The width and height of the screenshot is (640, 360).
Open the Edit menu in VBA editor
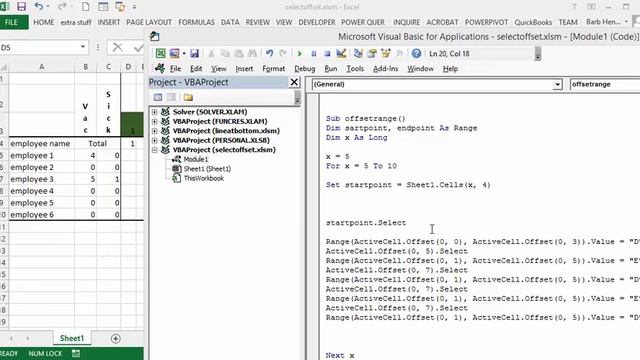coord(196,69)
